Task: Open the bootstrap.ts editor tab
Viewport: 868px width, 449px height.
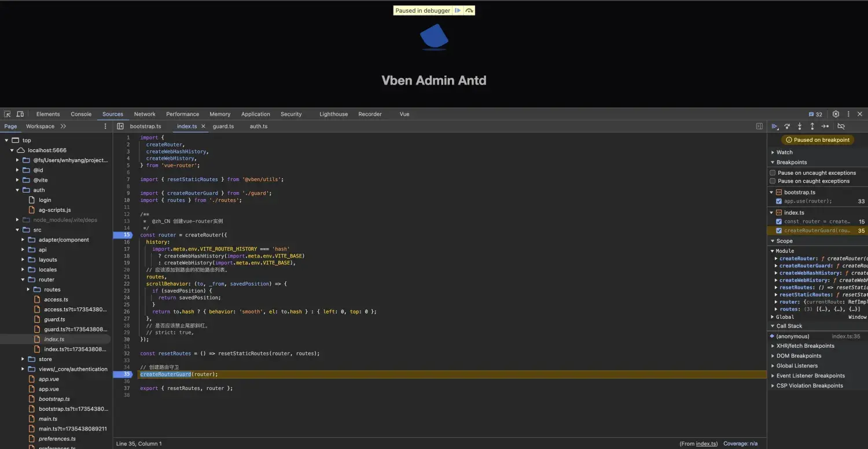Action: pos(145,126)
